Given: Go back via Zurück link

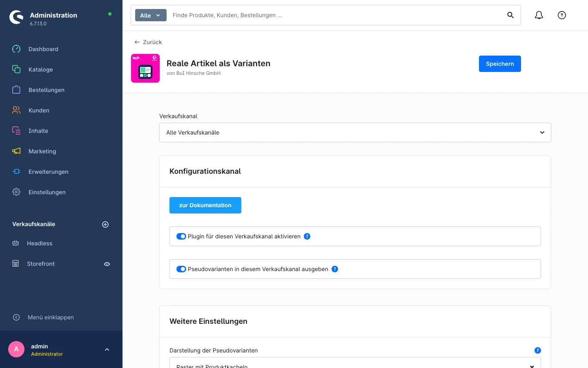Looking at the screenshot, I should tap(148, 42).
